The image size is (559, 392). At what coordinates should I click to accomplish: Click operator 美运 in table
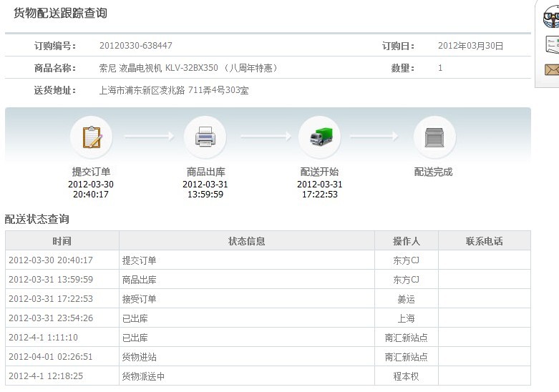406,299
